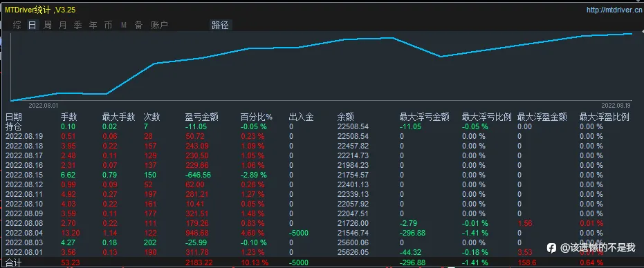The image size is (644, 268).
Task: Select the M tab
Action: [124, 26]
